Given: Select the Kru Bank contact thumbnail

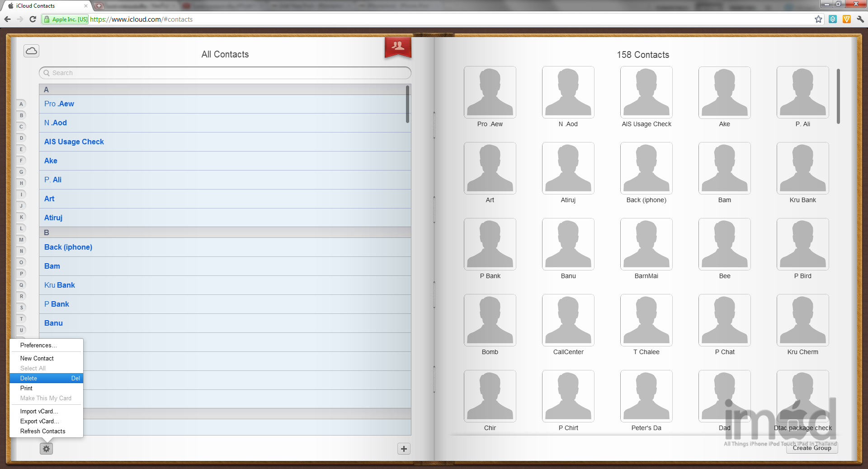Looking at the screenshot, I should click(x=802, y=168).
